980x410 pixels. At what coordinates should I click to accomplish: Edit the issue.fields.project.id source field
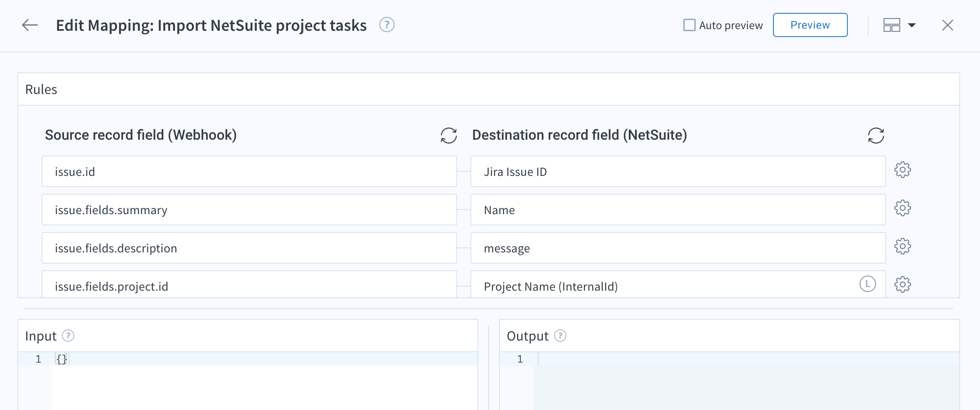click(249, 284)
